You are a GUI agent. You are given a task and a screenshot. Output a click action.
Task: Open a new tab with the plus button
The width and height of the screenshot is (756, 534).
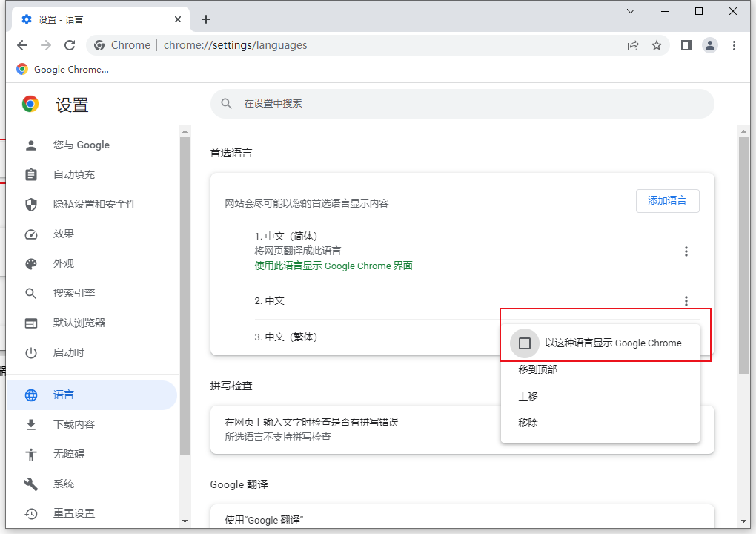pyautogui.click(x=206, y=19)
